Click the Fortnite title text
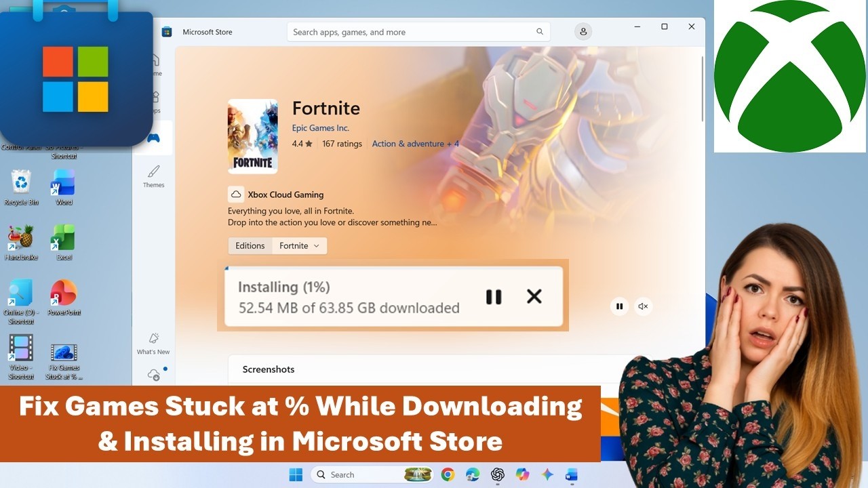Viewport: 868px width, 488px height. pos(326,108)
